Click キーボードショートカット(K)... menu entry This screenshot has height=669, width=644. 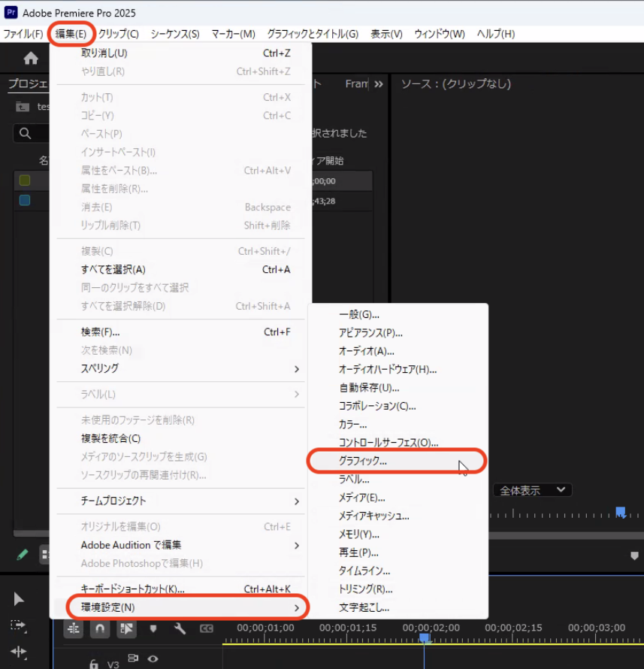pyautogui.click(x=132, y=589)
